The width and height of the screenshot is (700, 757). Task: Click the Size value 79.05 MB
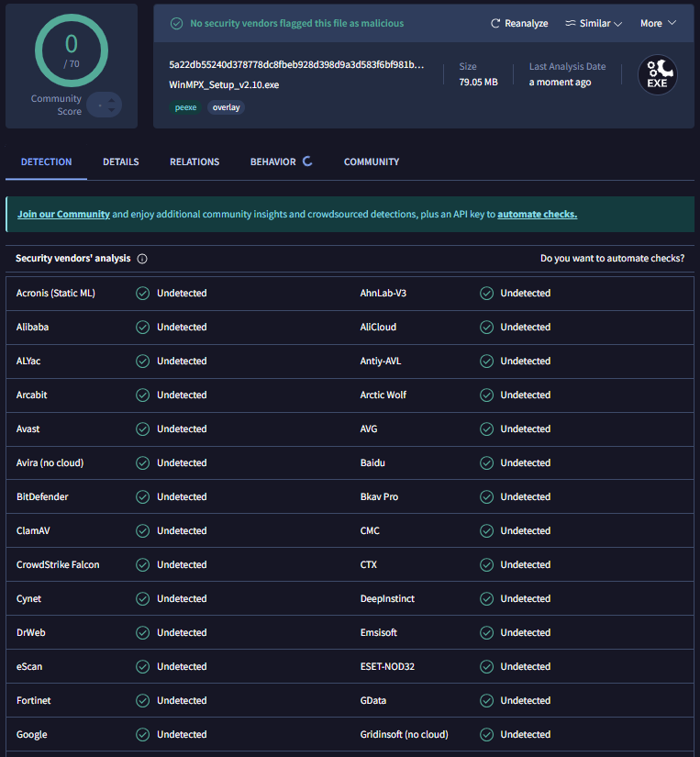(478, 82)
